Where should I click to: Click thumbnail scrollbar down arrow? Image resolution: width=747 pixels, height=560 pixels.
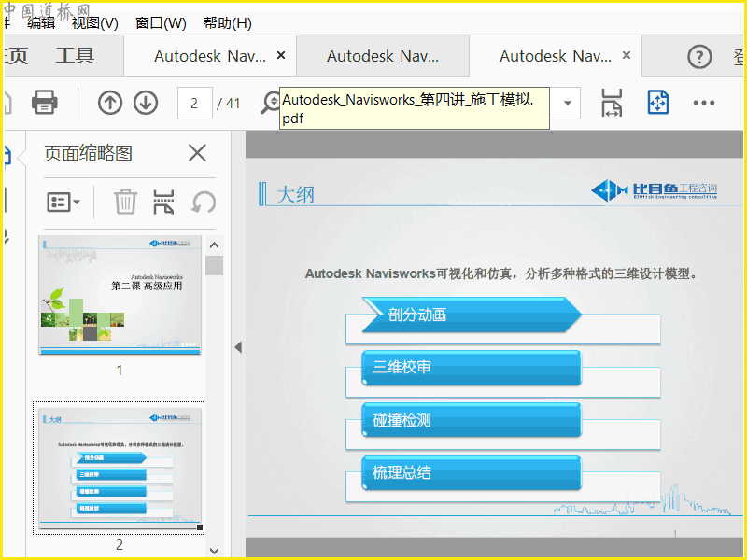click(215, 551)
